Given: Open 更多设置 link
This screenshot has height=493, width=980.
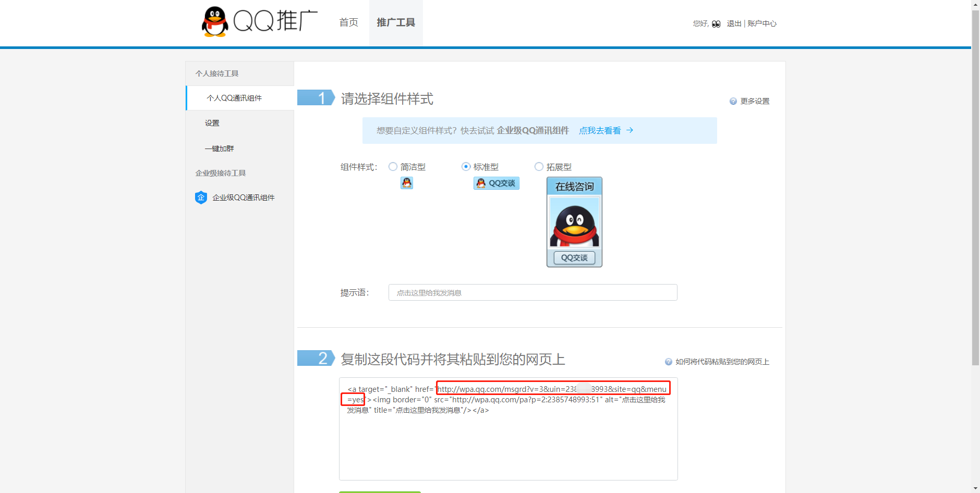Looking at the screenshot, I should click(755, 101).
